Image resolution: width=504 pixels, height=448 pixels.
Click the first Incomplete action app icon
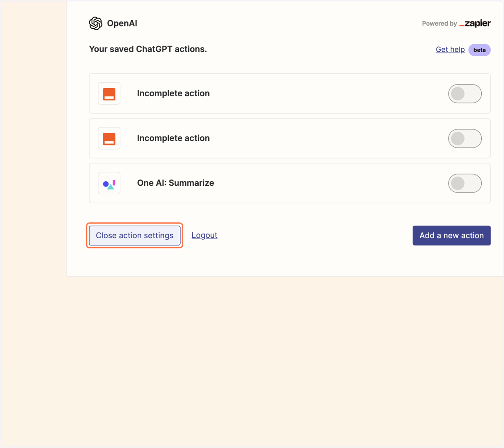(x=109, y=93)
